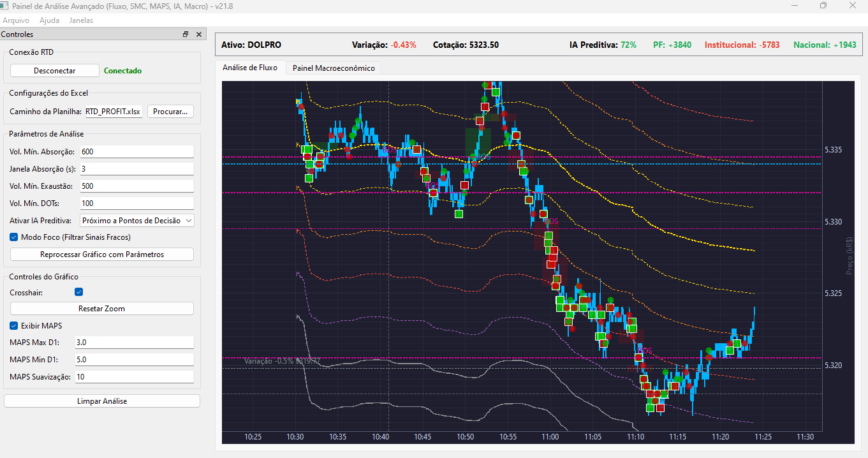Open the Ajuda menu
Viewport: 868px width, 458px height.
(49, 20)
